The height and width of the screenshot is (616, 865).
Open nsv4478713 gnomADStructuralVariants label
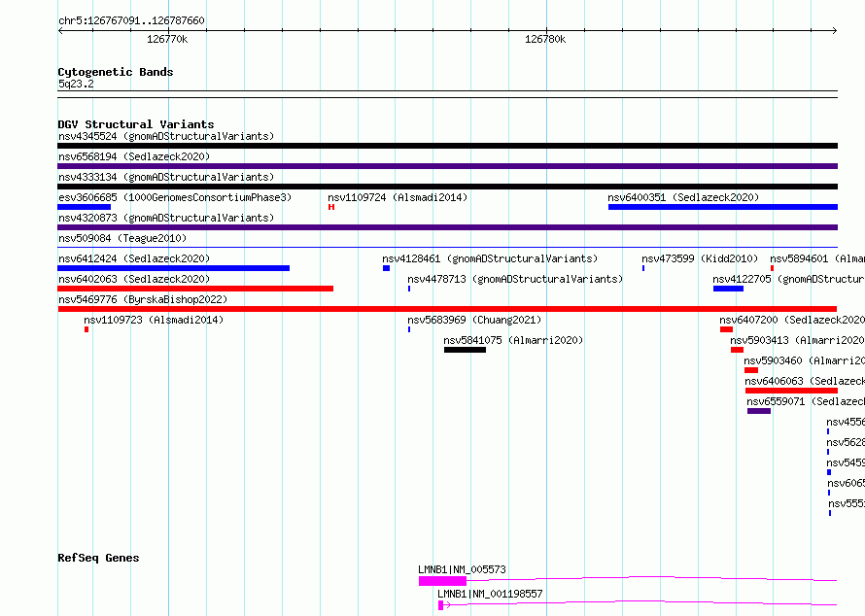(x=515, y=279)
